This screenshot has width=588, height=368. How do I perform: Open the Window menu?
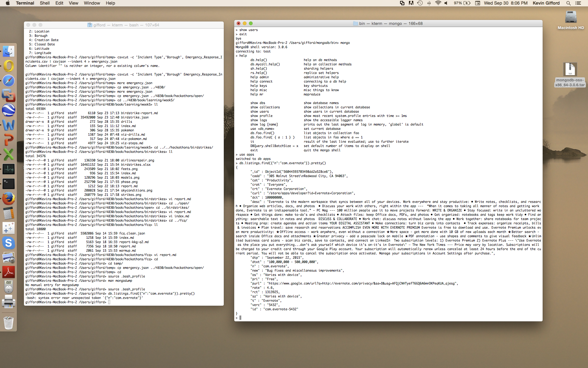point(92,3)
